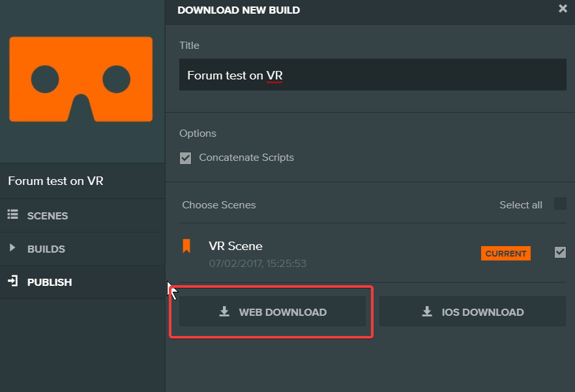Viewport: 575px width, 392px height.
Task: Click the Forum test on VR project name
Action: click(56, 181)
